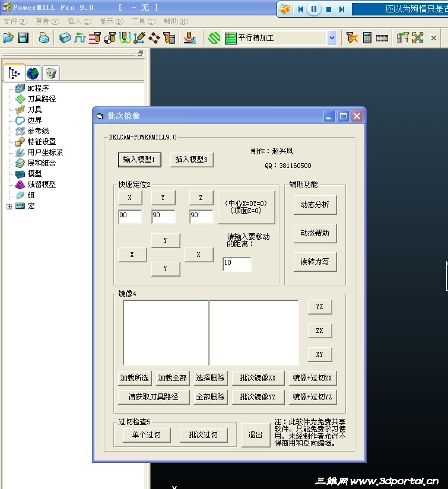Screen dimensions: 448x489
Task: Click the 全部删除 button
Action: [x=211, y=397]
